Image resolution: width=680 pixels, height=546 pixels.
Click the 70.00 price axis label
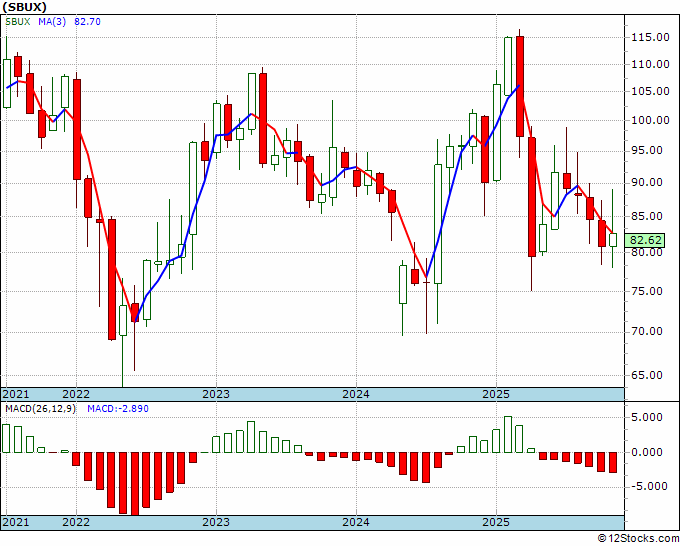648,332
